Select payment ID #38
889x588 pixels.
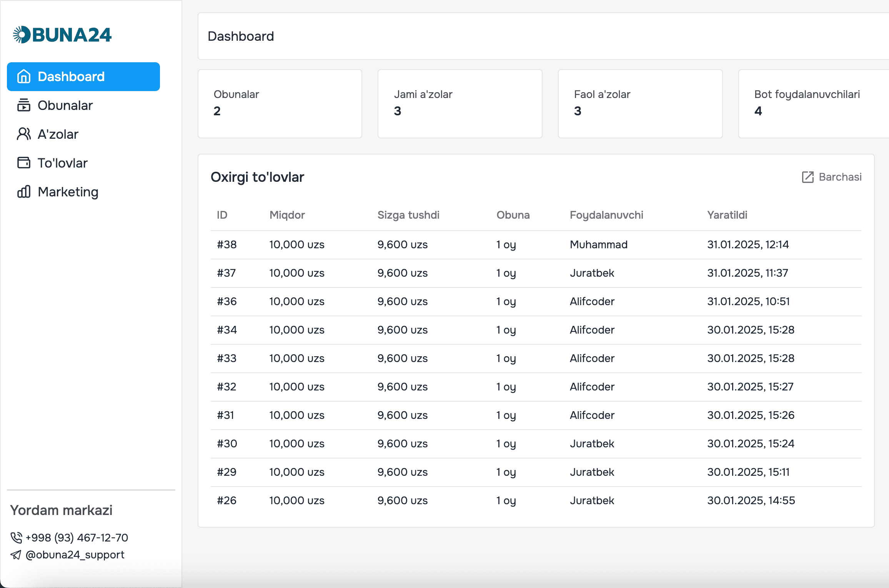227,244
